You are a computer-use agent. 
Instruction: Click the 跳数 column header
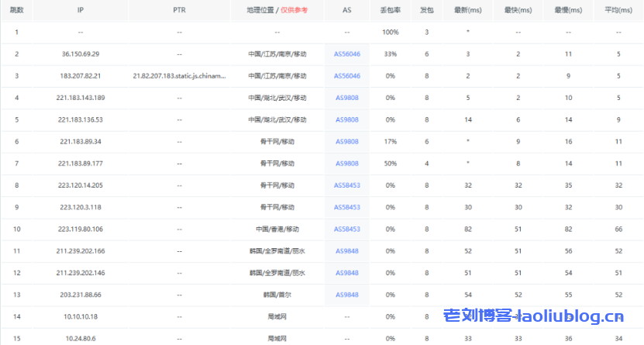click(x=16, y=10)
